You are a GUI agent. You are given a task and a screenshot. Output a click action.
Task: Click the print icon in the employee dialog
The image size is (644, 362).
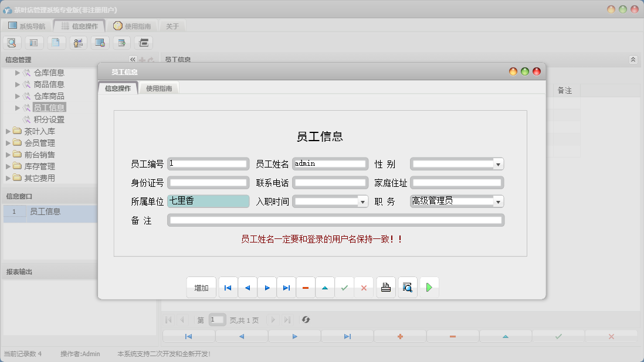[385, 287]
